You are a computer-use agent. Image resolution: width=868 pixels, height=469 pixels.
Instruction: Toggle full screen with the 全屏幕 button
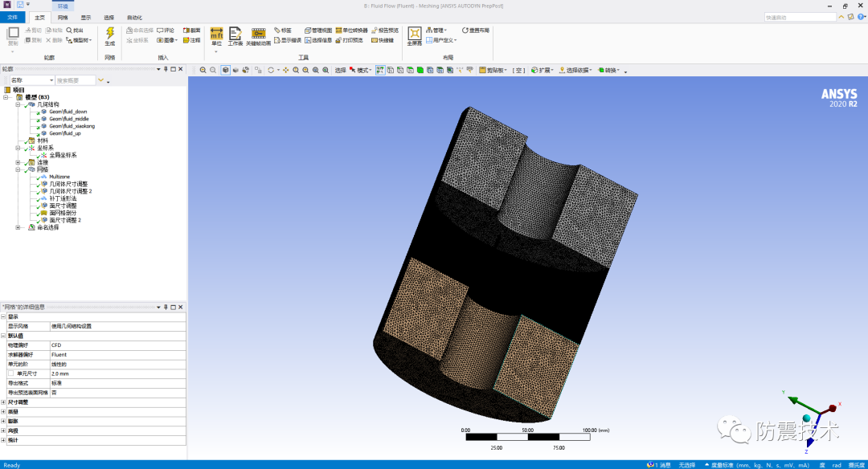click(416, 33)
